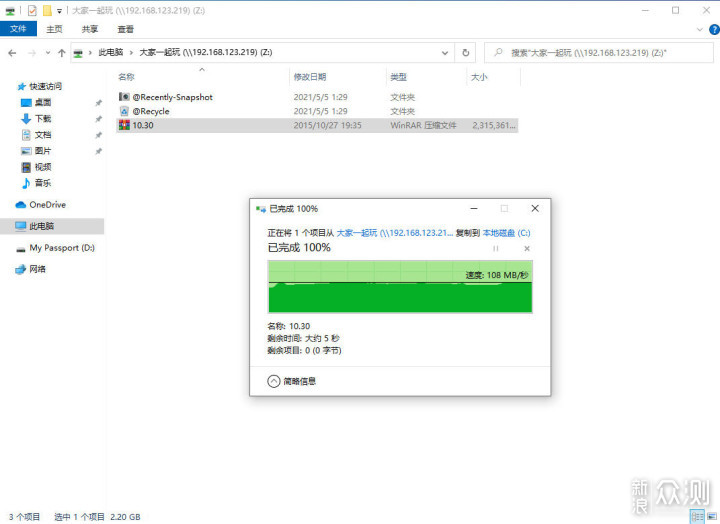The height and width of the screenshot is (524, 720).
Task: Click the back navigation arrow
Action: pos(12,53)
